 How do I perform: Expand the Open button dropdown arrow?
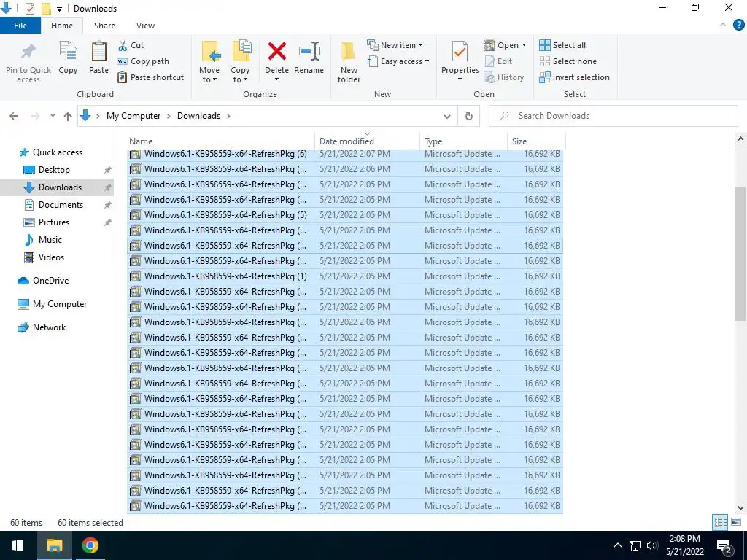coord(524,45)
